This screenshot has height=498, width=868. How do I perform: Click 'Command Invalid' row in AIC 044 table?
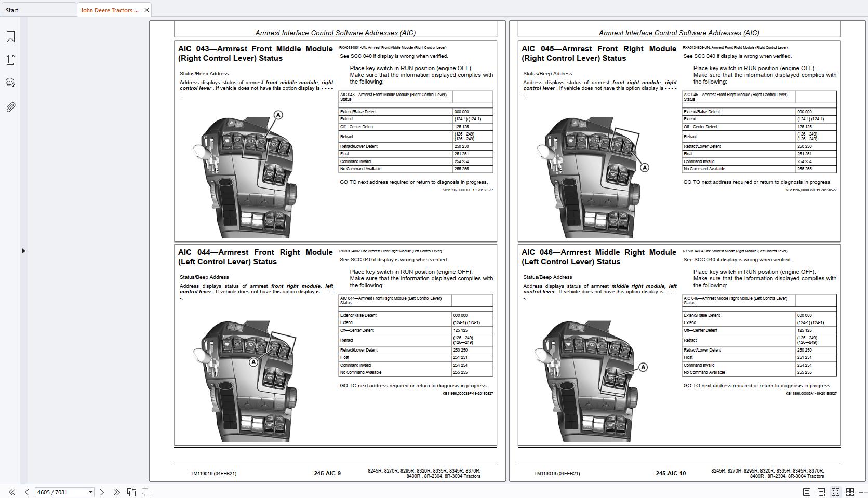416,365
